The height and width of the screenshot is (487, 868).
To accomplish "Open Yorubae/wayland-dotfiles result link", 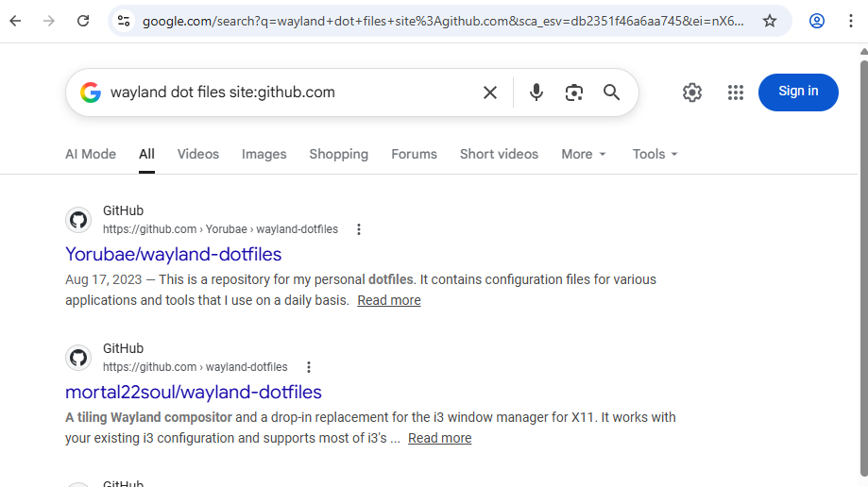I will click(x=173, y=254).
